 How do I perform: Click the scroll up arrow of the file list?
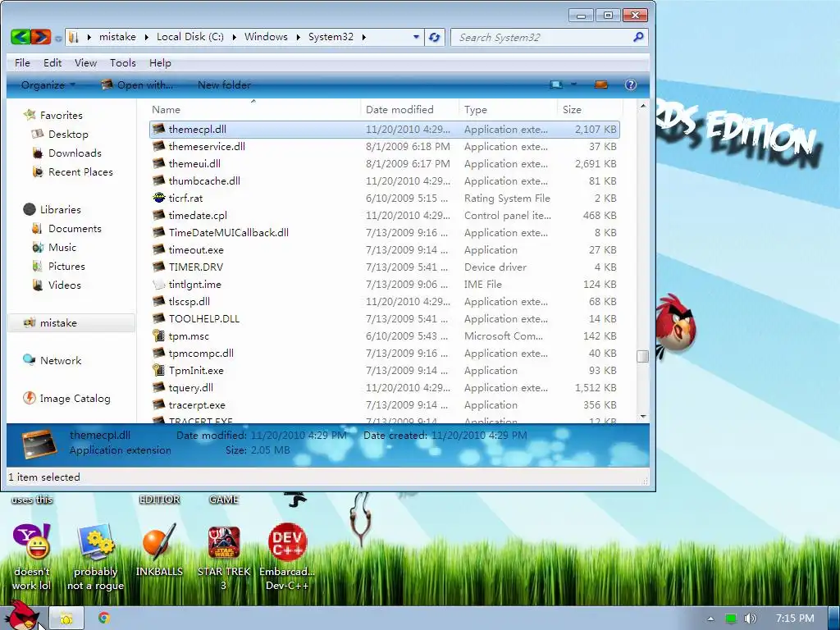click(643, 106)
